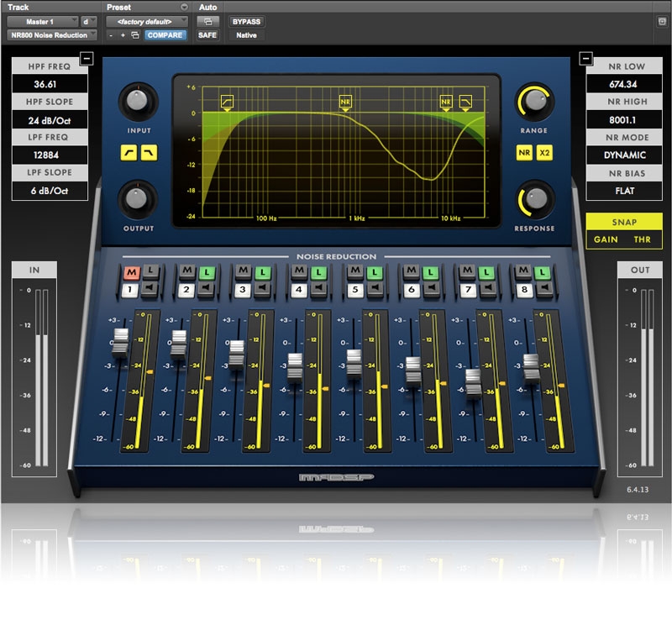Click the channel 8 fader handle
The height and width of the screenshot is (620, 672).
(530, 368)
